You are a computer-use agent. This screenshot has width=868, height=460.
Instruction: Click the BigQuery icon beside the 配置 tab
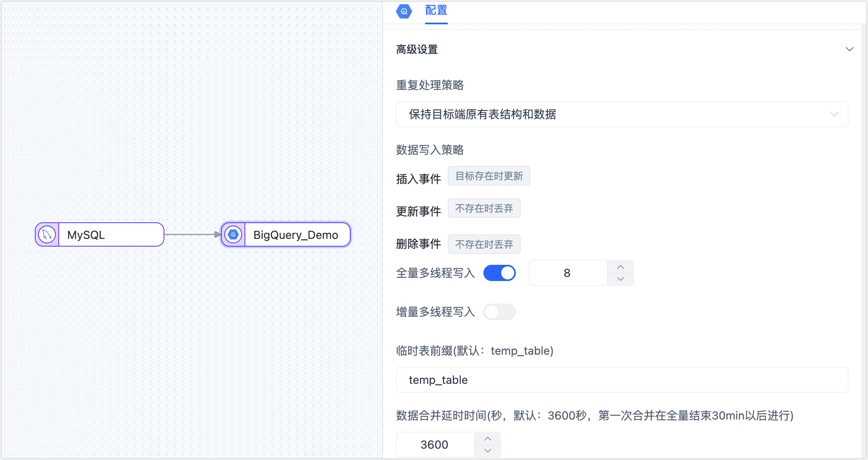[403, 11]
